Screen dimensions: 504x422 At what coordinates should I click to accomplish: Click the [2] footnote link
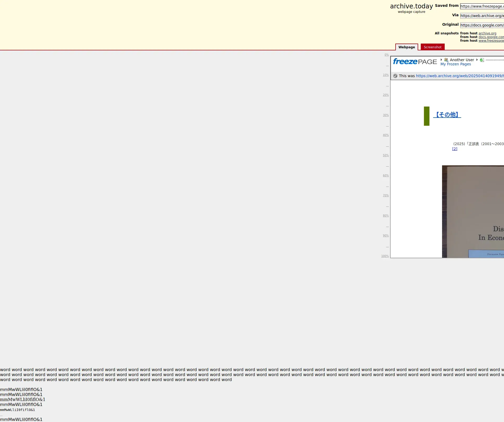pos(455,149)
